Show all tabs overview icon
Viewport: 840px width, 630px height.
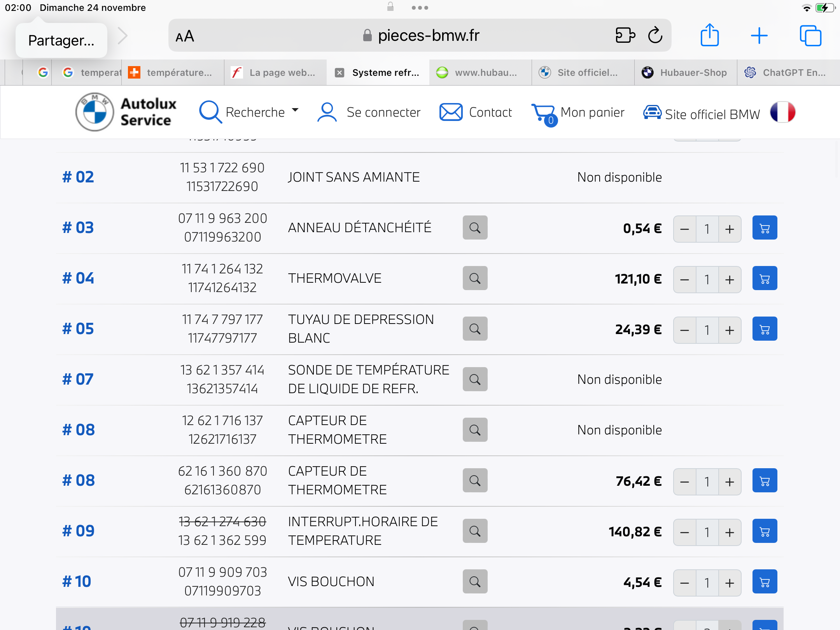click(810, 36)
